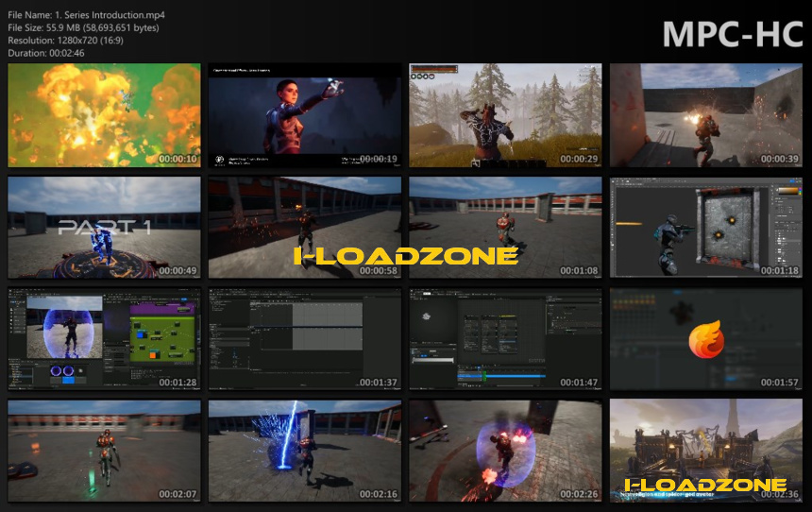Image resolution: width=812 pixels, height=512 pixels.
Task: Open the flame logo thumbnail at 00:01:57
Action: click(706, 339)
